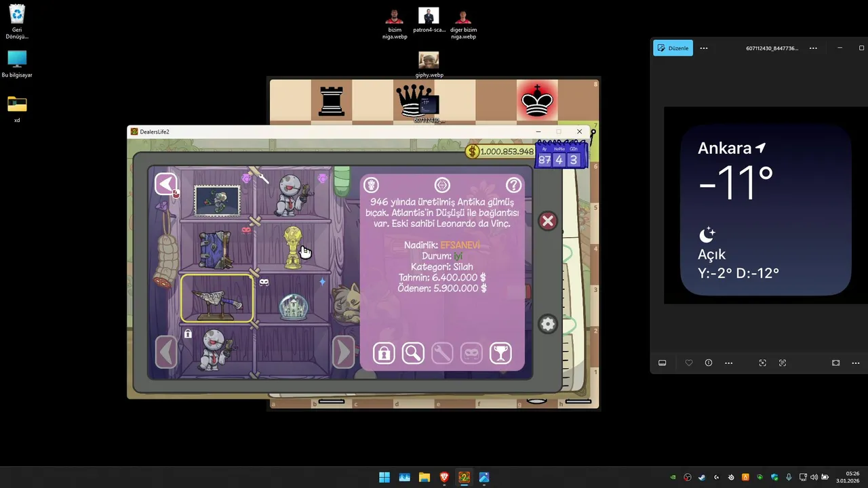Select the antique silver knife item
Image resolution: width=868 pixels, height=488 pixels.
[217, 299]
